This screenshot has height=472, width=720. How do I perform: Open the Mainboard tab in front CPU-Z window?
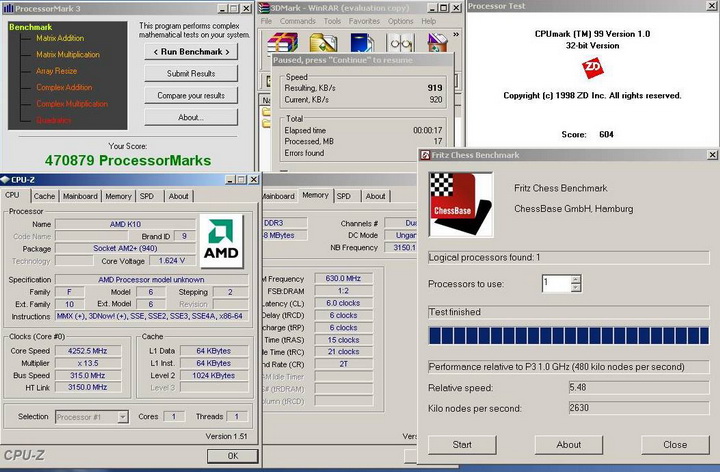(x=80, y=196)
